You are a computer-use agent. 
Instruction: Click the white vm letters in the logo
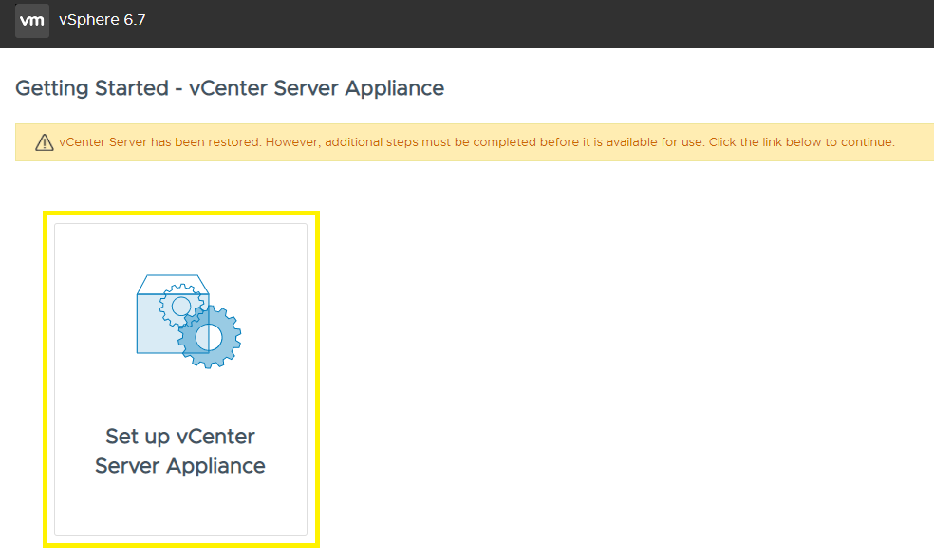(x=32, y=20)
